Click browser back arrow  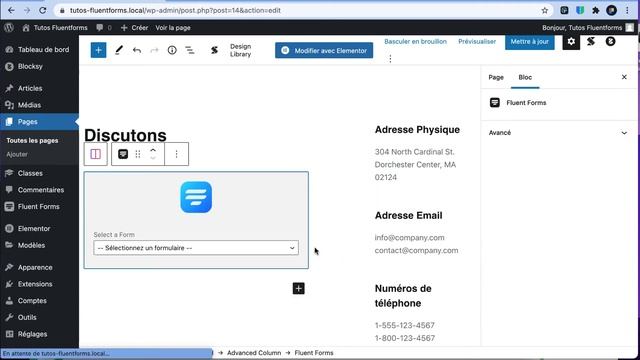[11, 11]
